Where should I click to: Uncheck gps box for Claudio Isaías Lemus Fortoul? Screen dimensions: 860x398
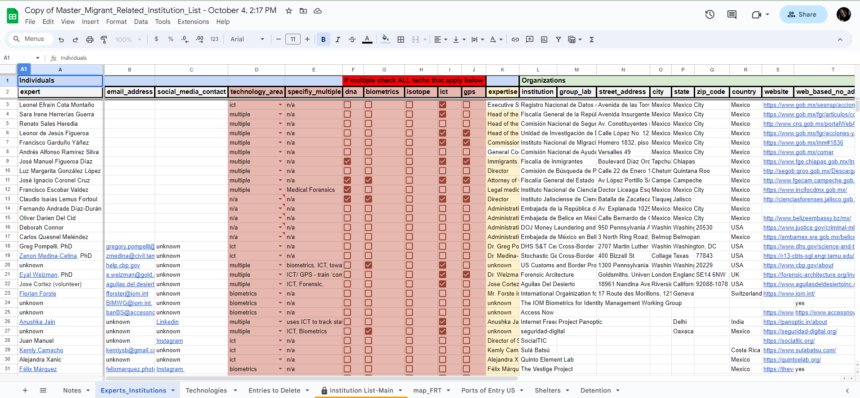[x=466, y=199]
